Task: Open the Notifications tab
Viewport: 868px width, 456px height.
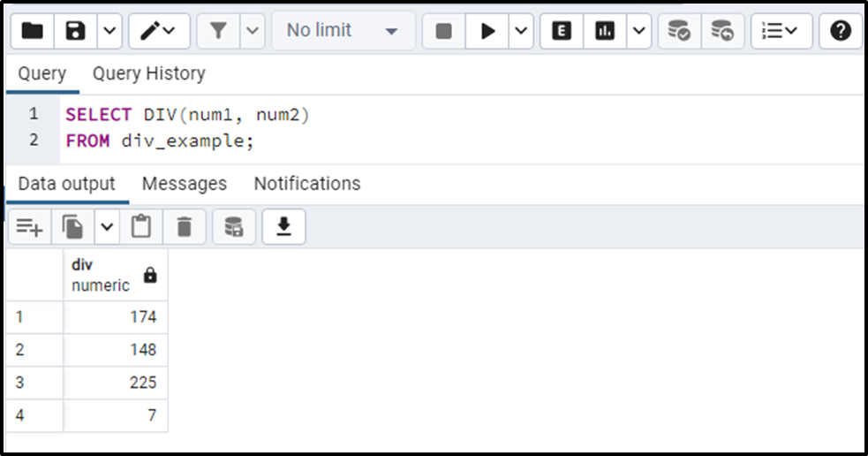Action: pyautogui.click(x=307, y=184)
